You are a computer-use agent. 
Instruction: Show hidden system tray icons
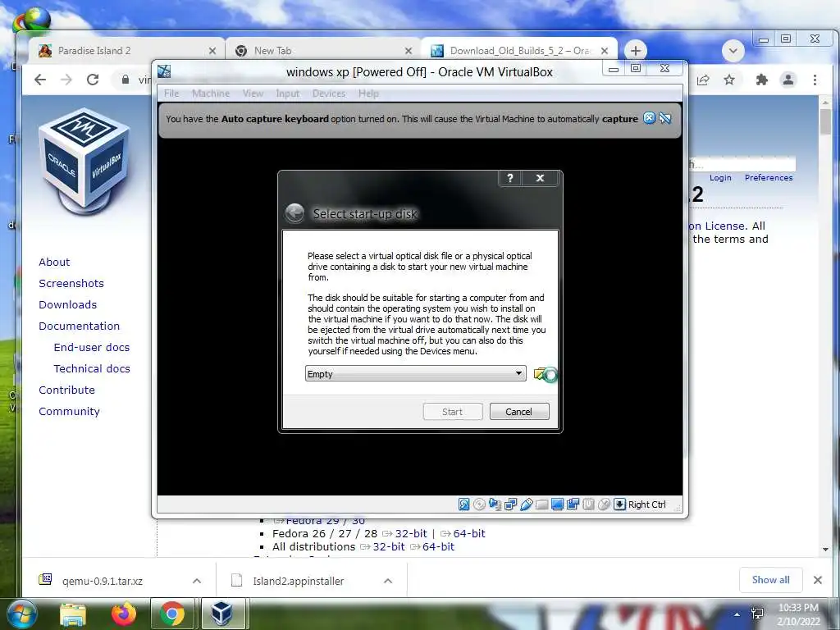[x=737, y=614]
